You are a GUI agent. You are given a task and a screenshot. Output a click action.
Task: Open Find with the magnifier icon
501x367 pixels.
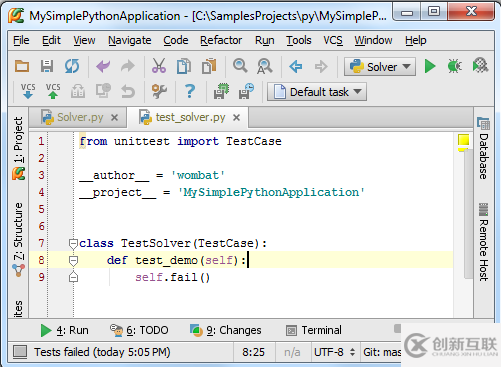pos(240,66)
